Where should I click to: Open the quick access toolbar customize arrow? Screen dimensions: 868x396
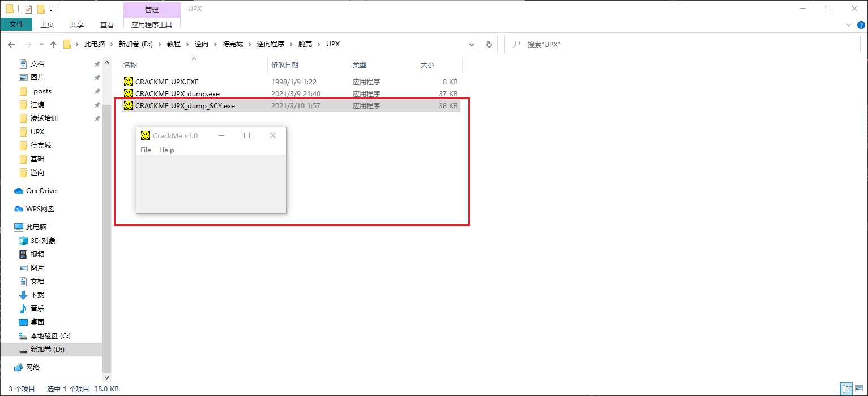click(x=52, y=10)
